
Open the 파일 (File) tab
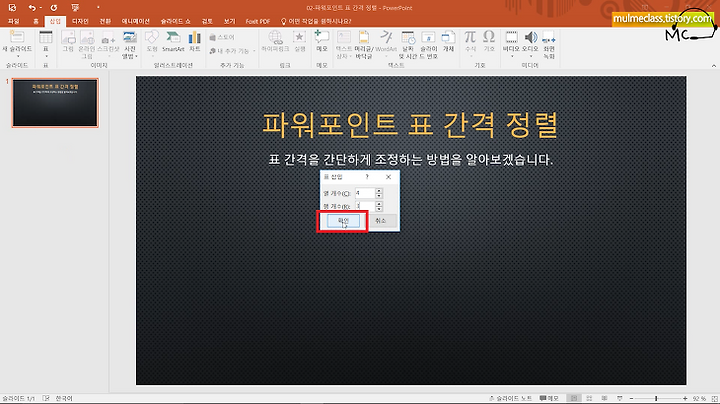[x=13, y=21]
